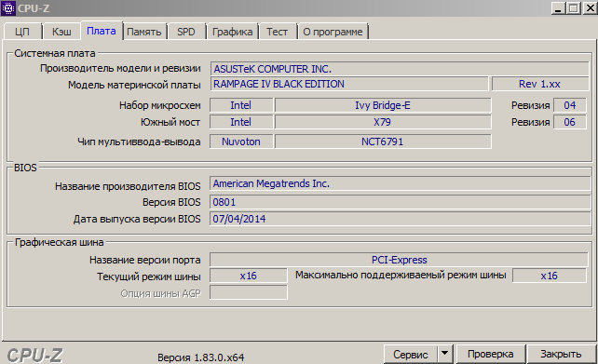Click the current bus mode x16 value
Image resolution: width=598 pixels, height=364 pixels.
pos(249,276)
